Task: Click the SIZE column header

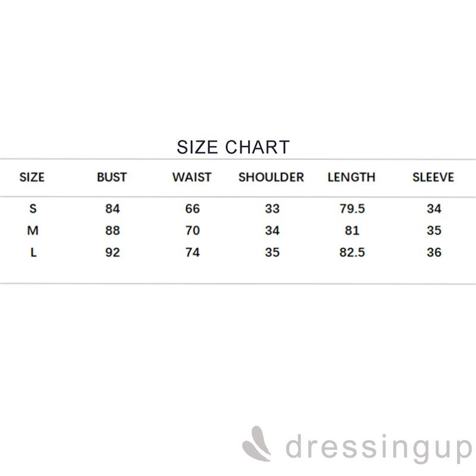Action: 32,177
